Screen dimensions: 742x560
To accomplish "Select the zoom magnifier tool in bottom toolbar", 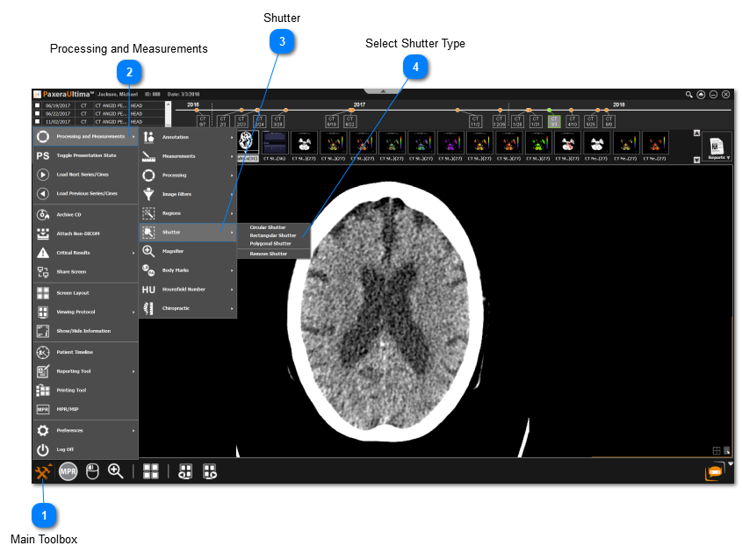I will click(x=115, y=471).
